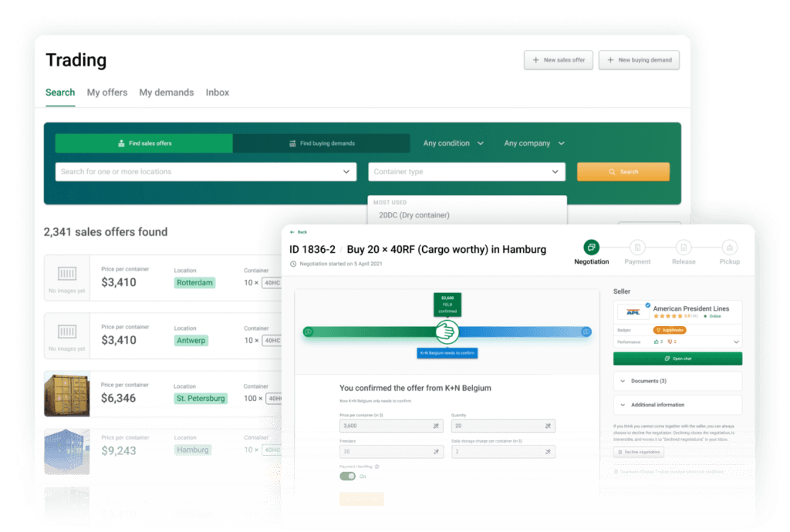Viewport: 790px width, 532px height.
Task: Click the Pickup step icon
Action: click(729, 247)
